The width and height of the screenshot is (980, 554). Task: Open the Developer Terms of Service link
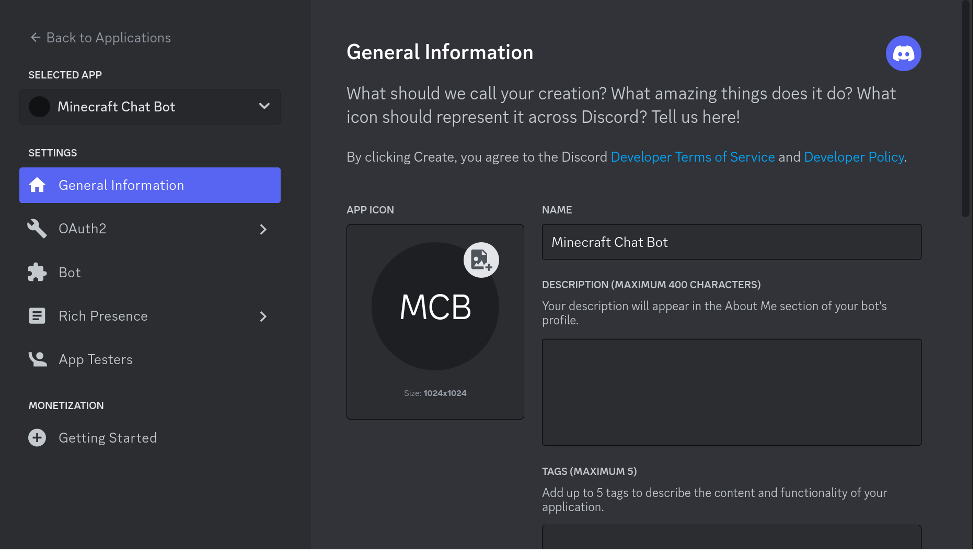coord(693,157)
